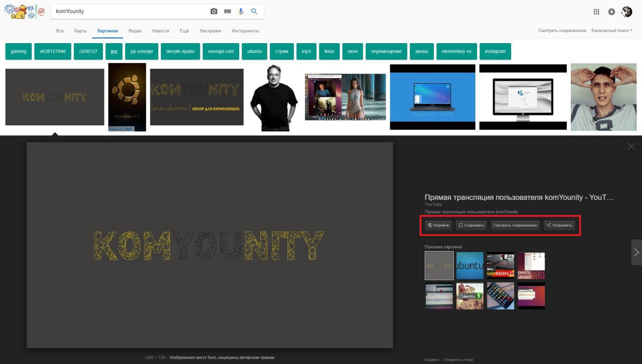Switch to the Новости tab
This screenshot has width=642, height=364.
coord(160,31)
